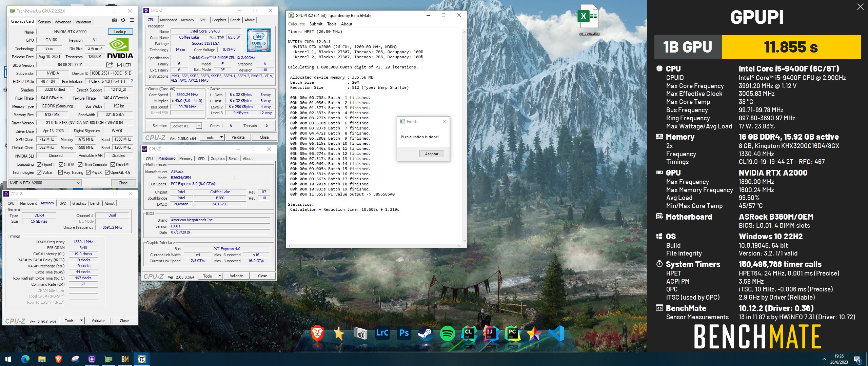
Task: Open Visual Studio Code from the dock
Action: click(x=556, y=333)
